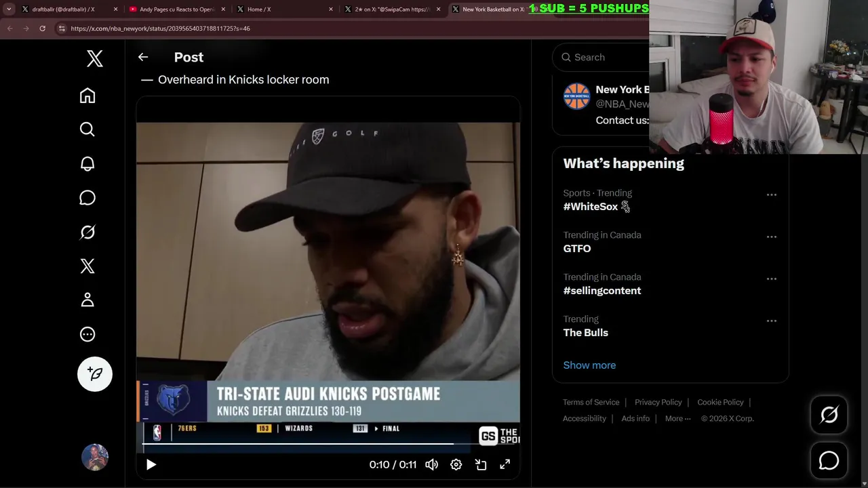Image resolution: width=868 pixels, height=488 pixels.
Task: Open options menu for GTFO trend
Action: click(772, 237)
